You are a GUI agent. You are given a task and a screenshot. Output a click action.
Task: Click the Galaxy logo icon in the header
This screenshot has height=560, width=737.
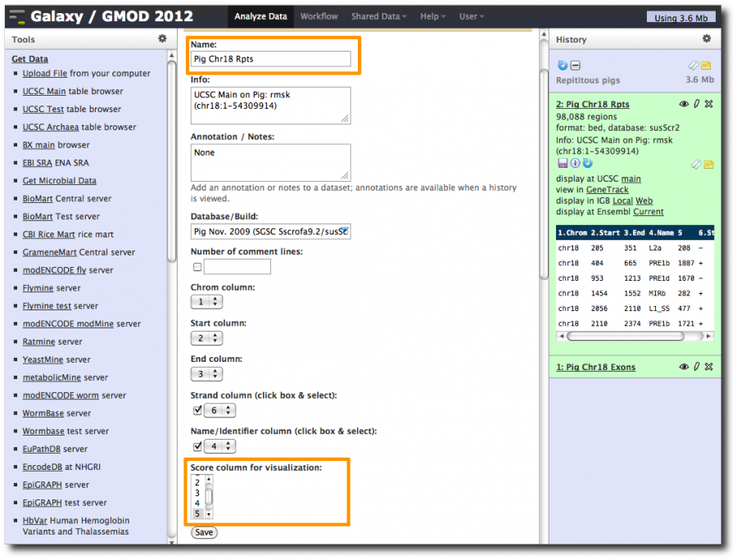17,16
